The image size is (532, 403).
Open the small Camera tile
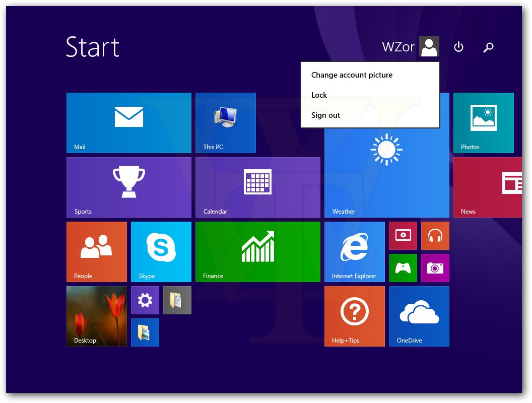tap(435, 268)
